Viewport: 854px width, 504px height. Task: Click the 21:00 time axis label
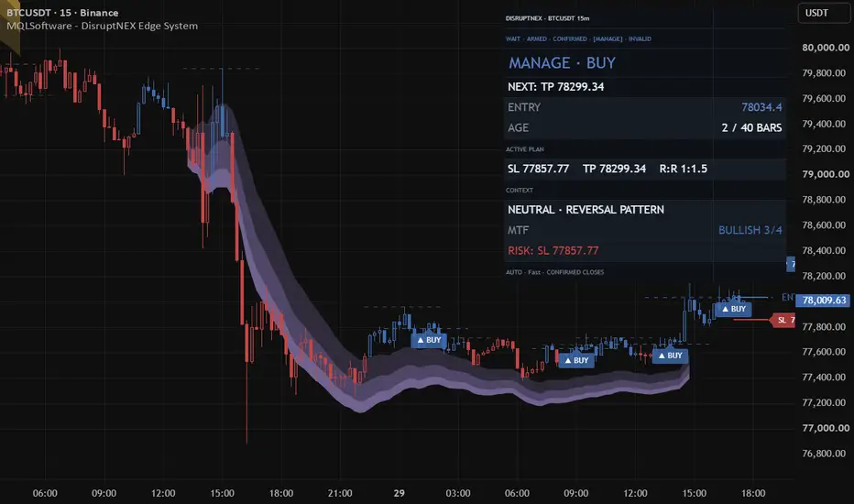pos(340,493)
